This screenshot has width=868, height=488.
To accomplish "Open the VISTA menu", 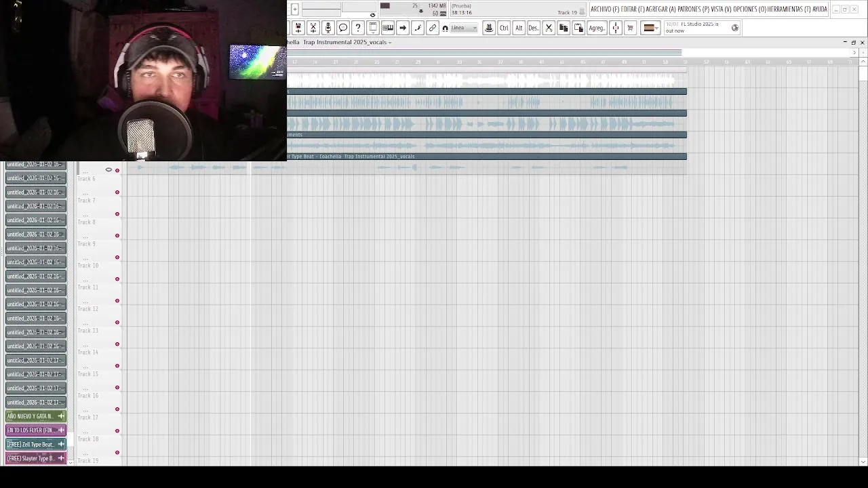I will tap(721, 9).
